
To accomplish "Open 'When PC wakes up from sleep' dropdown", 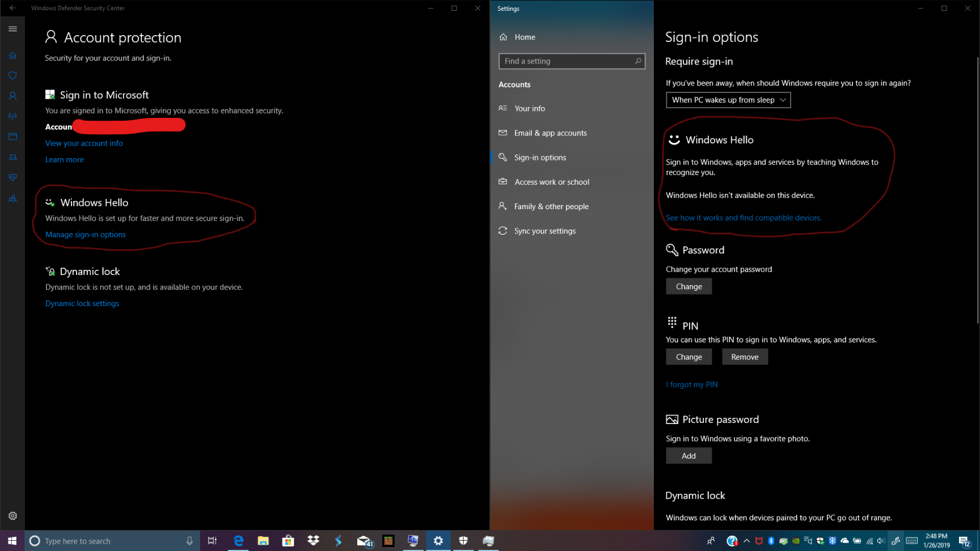I will pos(728,100).
